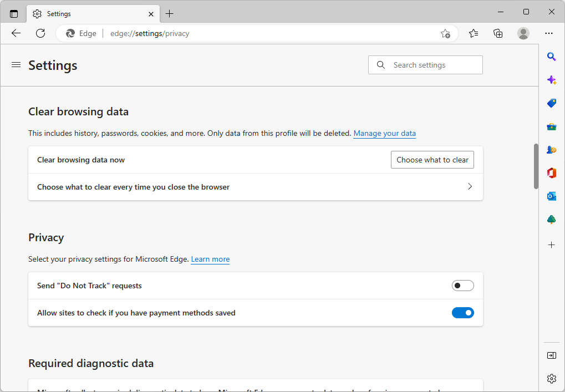Viewport: 565px width, 392px height.
Task: Expand Choose what to clear every time
Action: (x=256, y=187)
